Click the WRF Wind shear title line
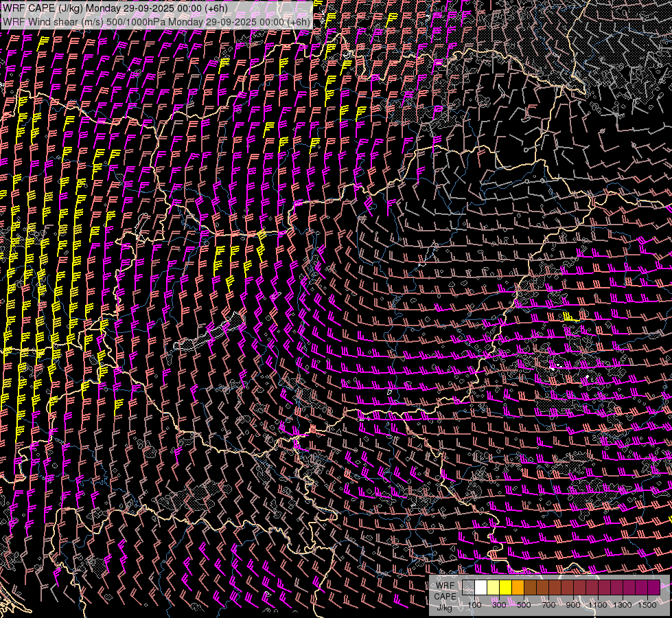 157,21
